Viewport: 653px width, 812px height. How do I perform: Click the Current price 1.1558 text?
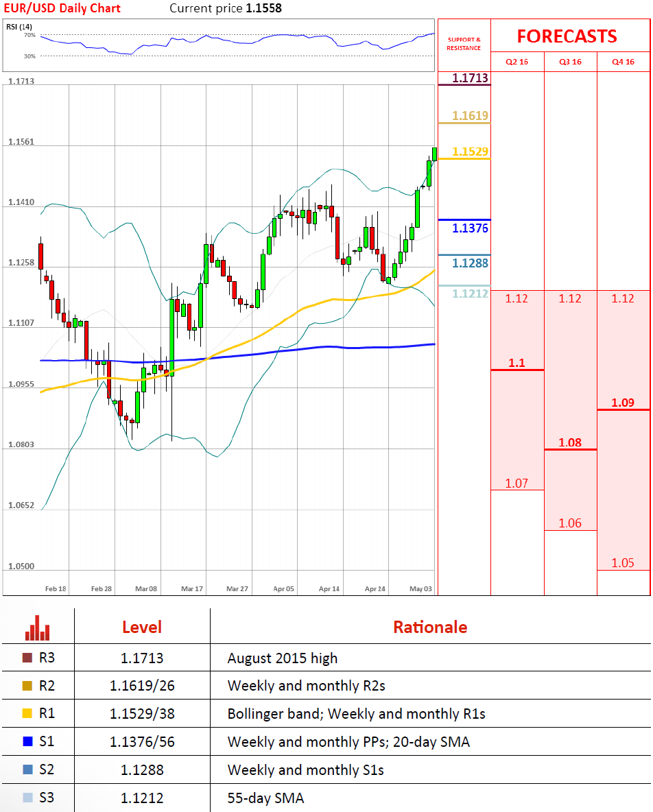(x=226, y=8)
